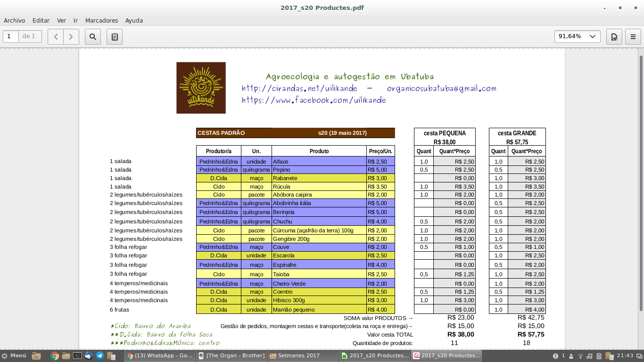This screenshot has width=644, height=362.
Task: Open the document options icon
Action: click(614, 36)
